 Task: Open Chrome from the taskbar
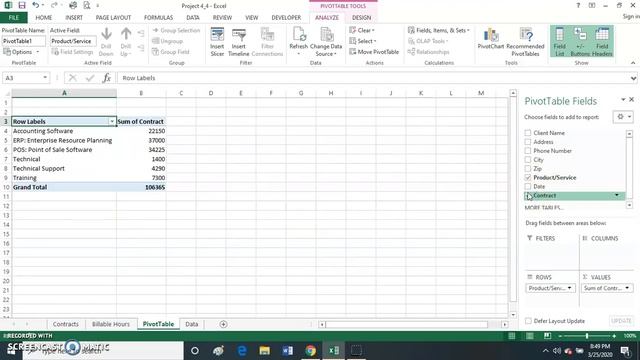coord(311,351)
